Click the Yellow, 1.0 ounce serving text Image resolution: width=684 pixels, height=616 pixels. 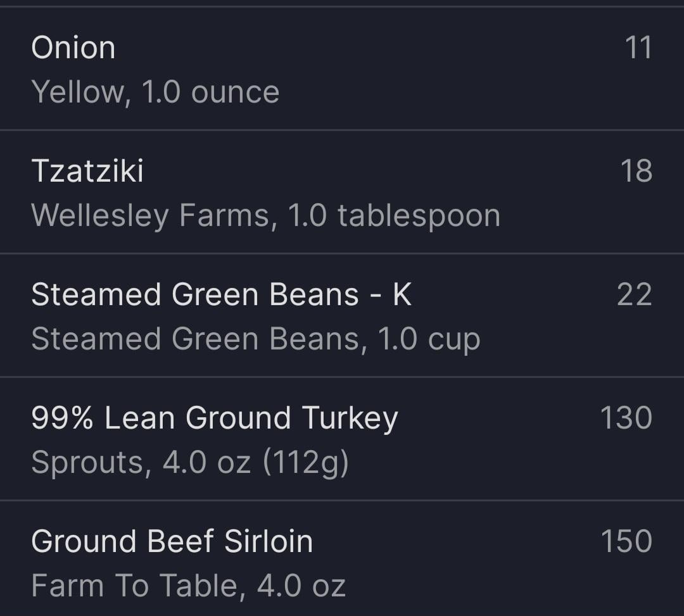pyautogui.click(x=155, y=92)
